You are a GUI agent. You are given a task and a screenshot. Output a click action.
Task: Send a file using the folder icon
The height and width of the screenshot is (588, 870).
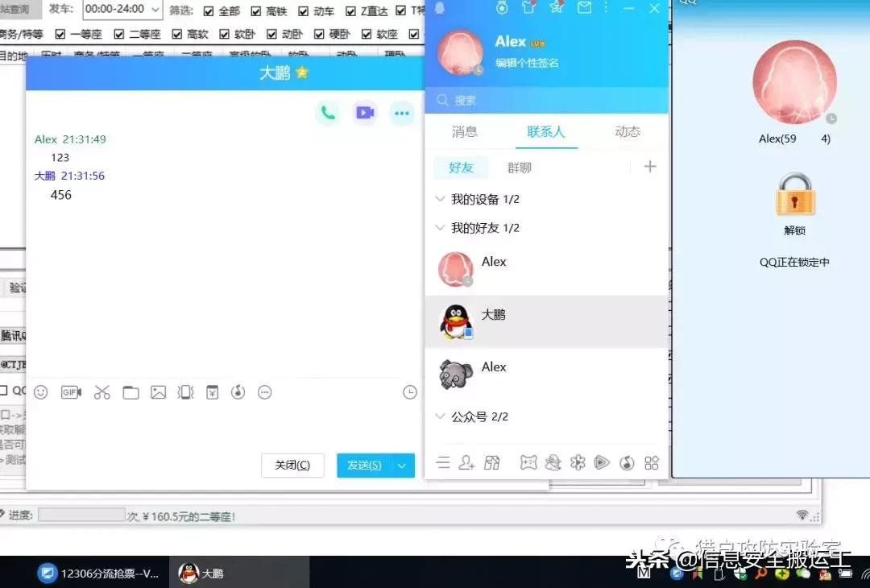tap(130, 392)
